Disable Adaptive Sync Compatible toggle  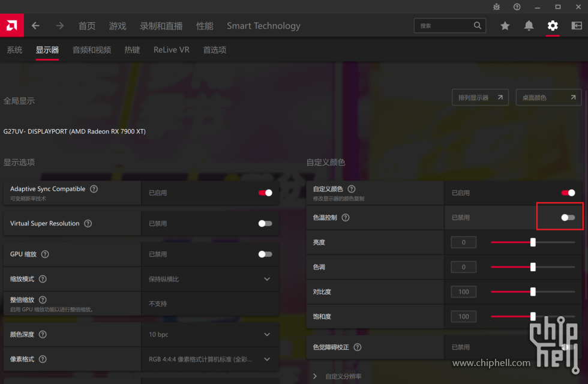(265, 193)
